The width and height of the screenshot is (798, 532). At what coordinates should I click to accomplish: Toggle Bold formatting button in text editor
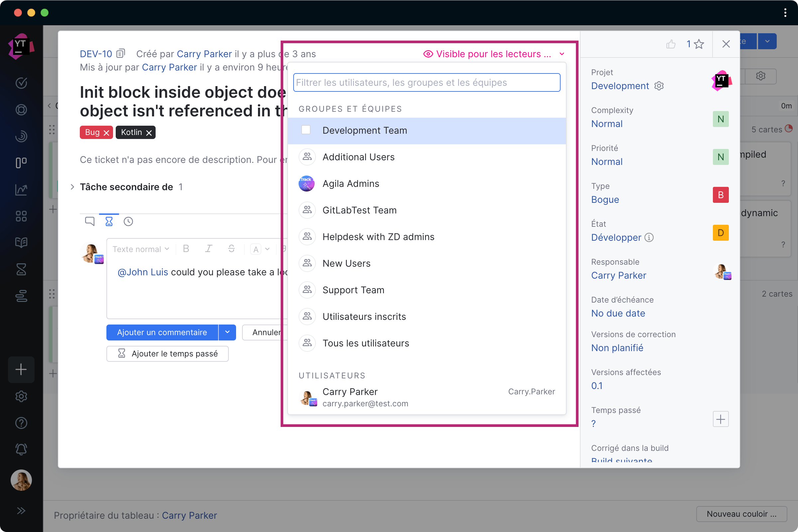[187, 248]
